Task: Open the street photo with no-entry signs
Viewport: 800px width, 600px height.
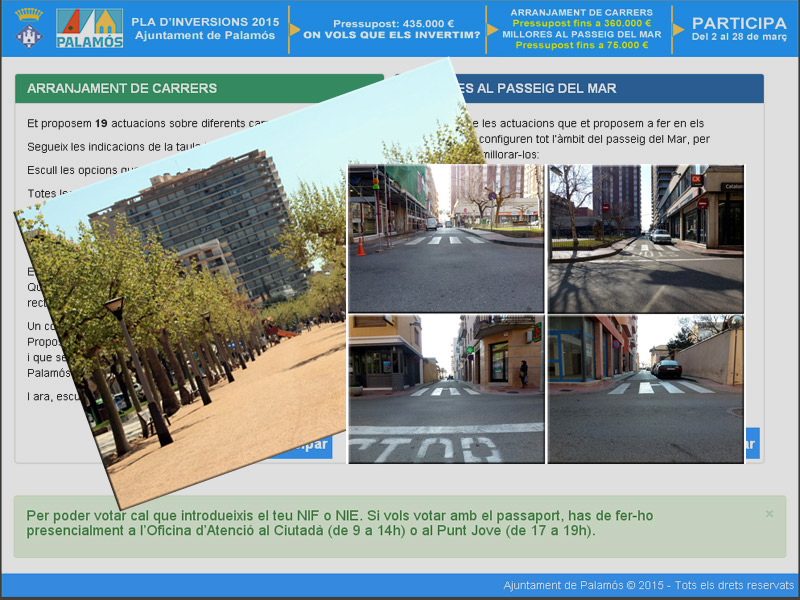Action: 645,238
